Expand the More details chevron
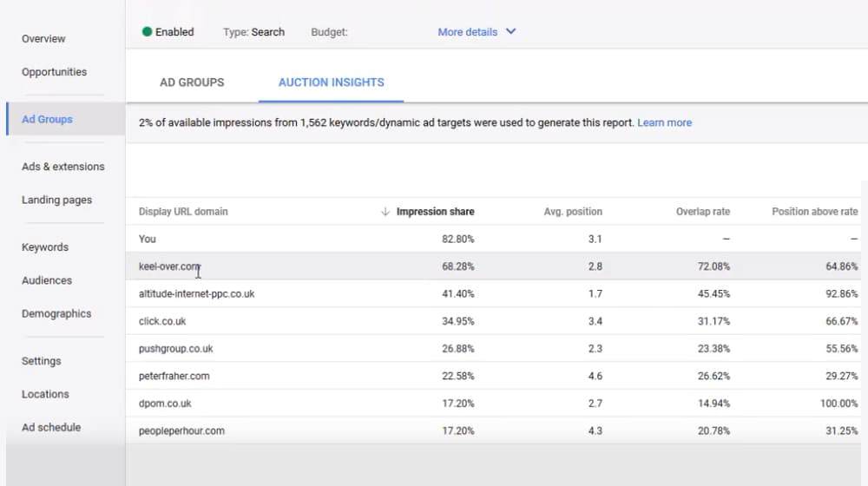The height and width of the screenshot is (486, 868). point(511,31)
